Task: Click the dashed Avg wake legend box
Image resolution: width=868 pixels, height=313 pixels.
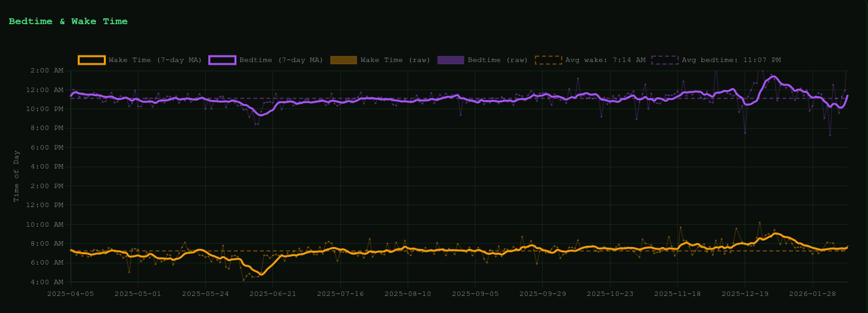Action: (548, 60)
